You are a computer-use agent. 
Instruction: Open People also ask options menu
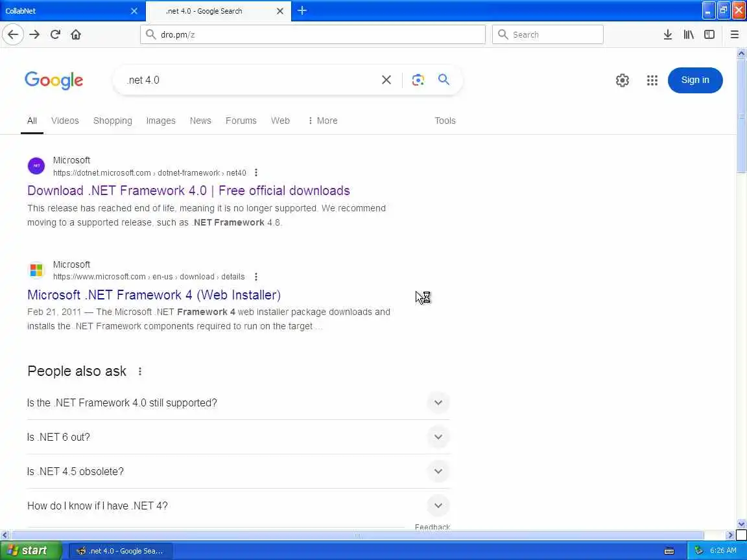click(139, 371)
